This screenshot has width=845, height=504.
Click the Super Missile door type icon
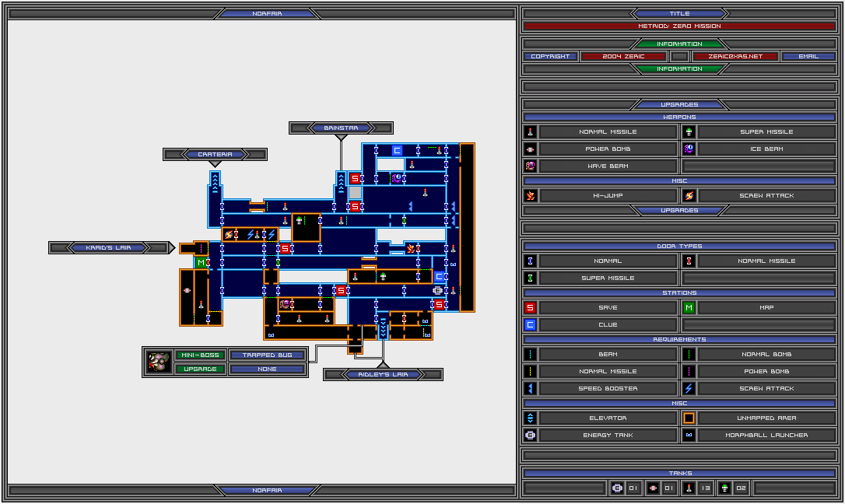pyautogui.click(x=530, y=278)
